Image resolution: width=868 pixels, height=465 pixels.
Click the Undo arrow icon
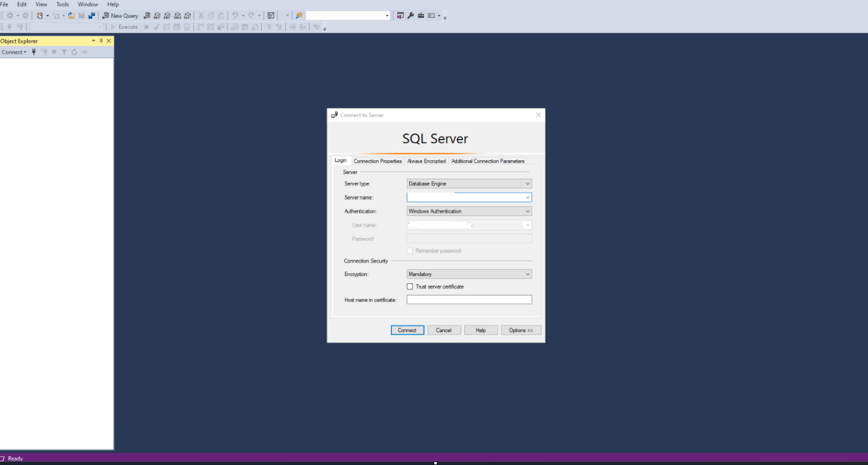235,15
